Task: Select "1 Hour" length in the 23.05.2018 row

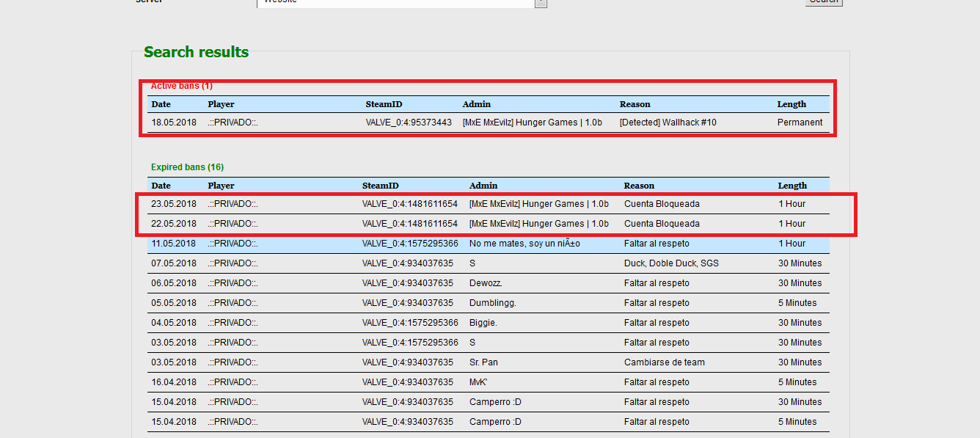Action: 792,204
